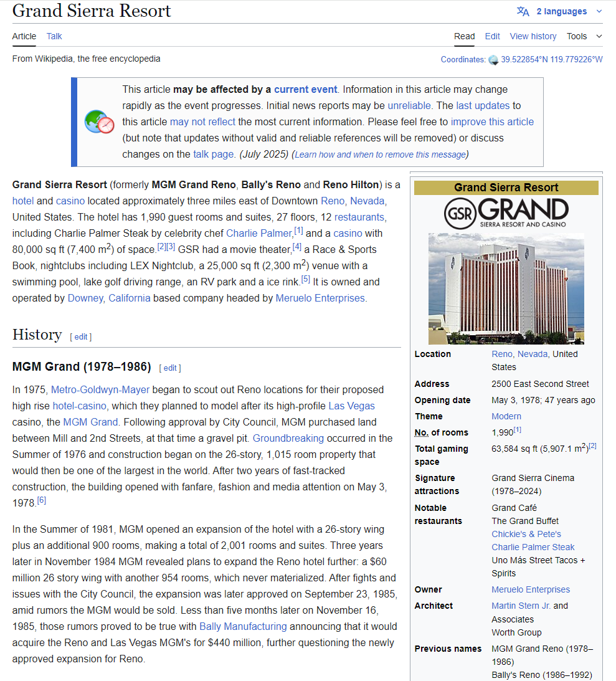Screen dimensions: 616x681
Task: Open Meruelo Enterprises link in intro paragraph
Action: tap(320, 298)
